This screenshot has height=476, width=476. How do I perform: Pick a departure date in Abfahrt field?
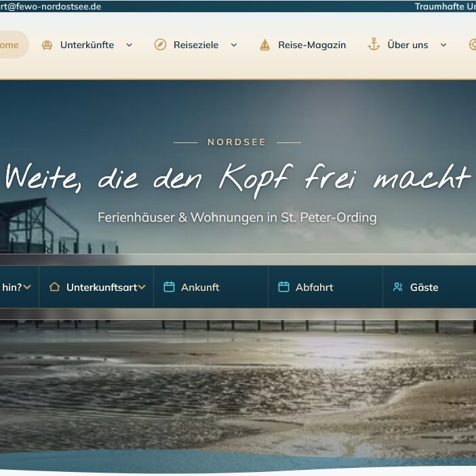point(325,287)
